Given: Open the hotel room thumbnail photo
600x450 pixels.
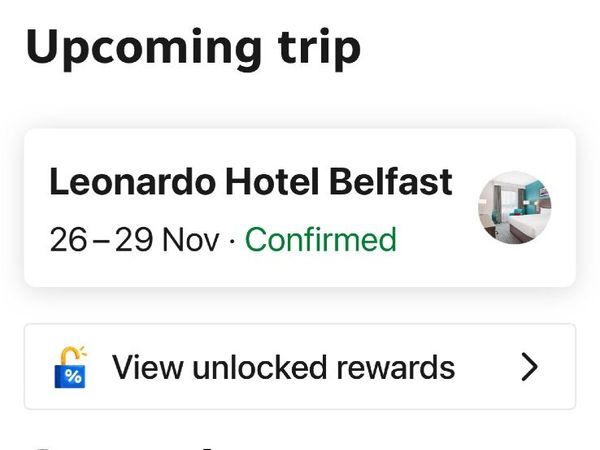Looking at the screenshot, I should coord(515,208).
